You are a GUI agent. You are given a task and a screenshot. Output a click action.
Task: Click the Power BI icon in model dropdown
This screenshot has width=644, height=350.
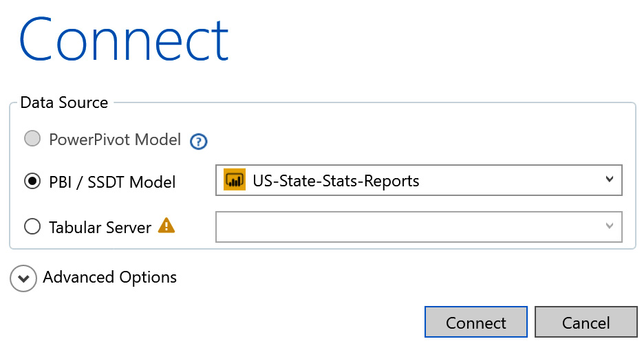click(x=235, y=181)
